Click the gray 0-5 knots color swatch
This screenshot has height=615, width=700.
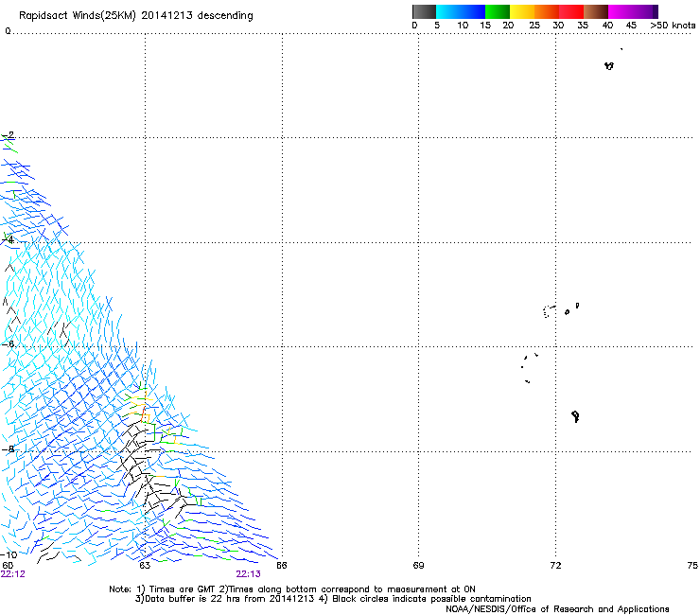click(424, 11)
